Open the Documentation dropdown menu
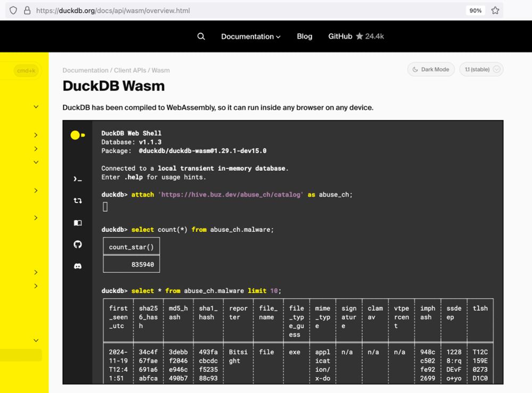Image resolution: width=532 pixels, height=393 pixels. point(251,37)
